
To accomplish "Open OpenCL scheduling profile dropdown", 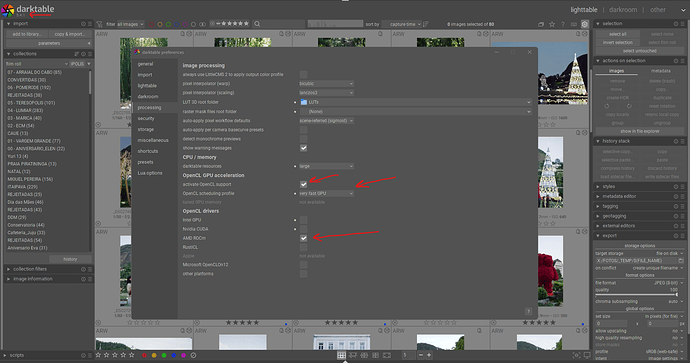I will coord(326,193).
